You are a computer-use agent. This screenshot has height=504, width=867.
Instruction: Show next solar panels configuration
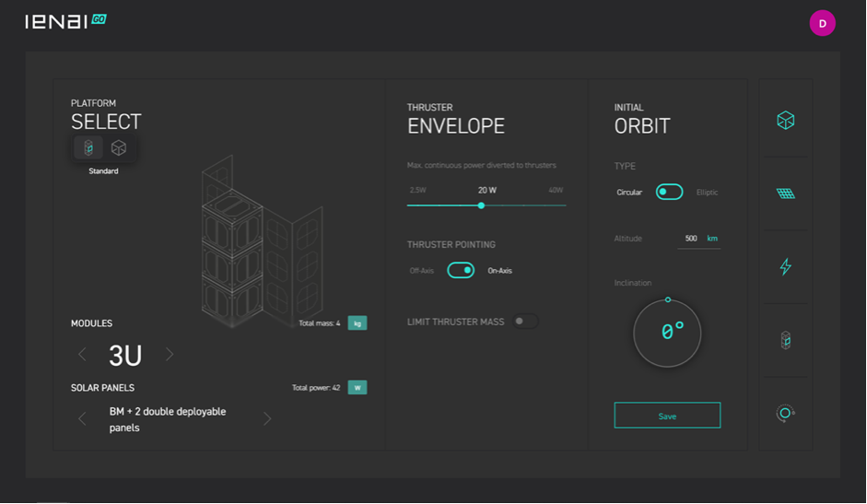point(267,419)
